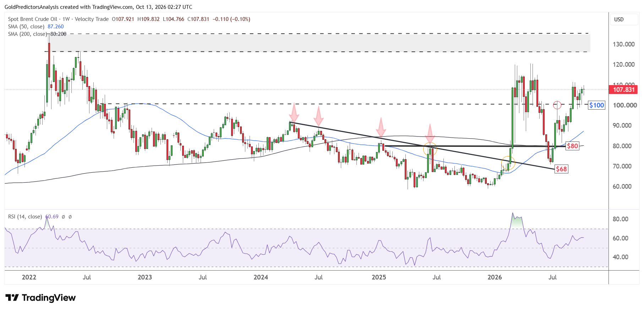This screenshot has height=311, width=644.
Task: Click the 107.831 current price tag
Action: coord(623,89)
